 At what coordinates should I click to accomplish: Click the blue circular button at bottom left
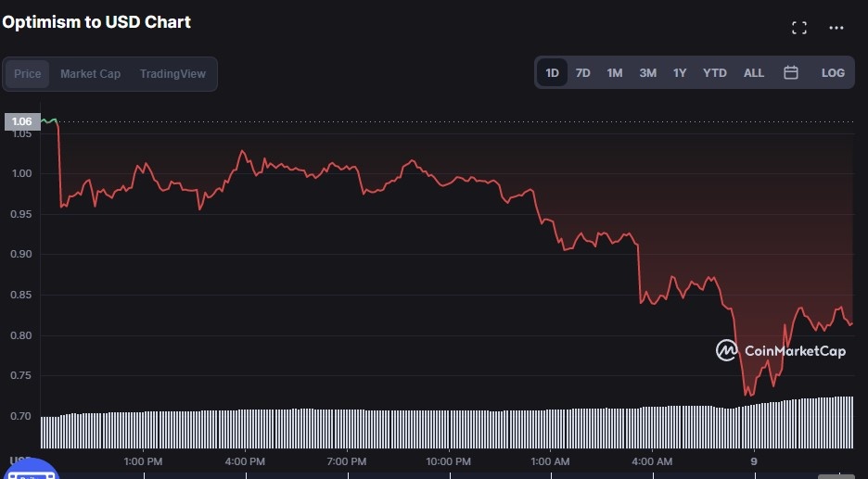tap(31, 471)
